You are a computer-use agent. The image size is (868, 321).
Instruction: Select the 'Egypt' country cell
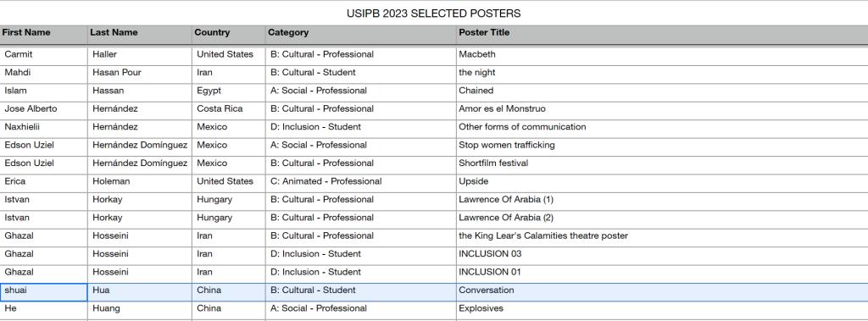point(229,92)
